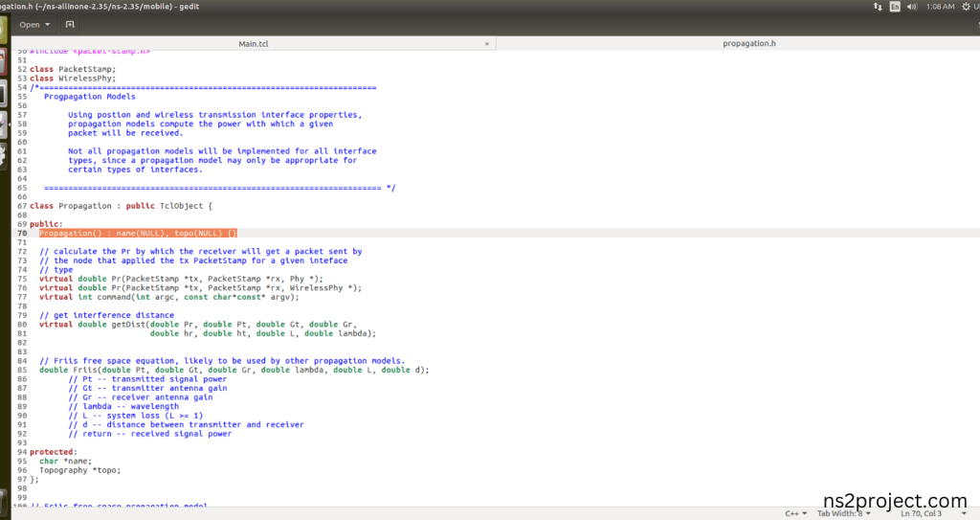The image size is (980, 520).
Task: Open the En keyboard layout indicator
Action: pos(895,7)
